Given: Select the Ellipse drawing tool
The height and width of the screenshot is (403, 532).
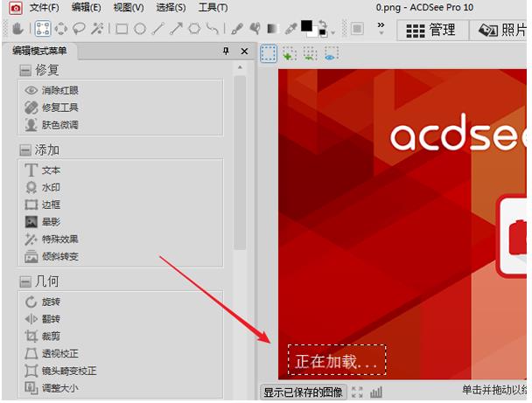Looking at the screenshot, I should click(x=140, y=29).
